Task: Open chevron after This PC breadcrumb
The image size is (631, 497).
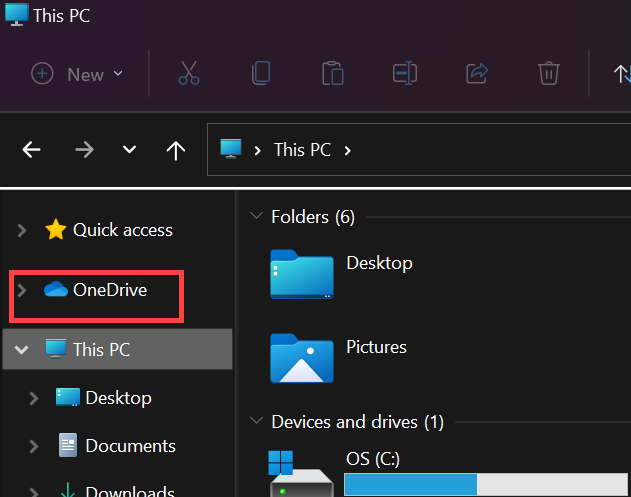Action: click(348, 151)
